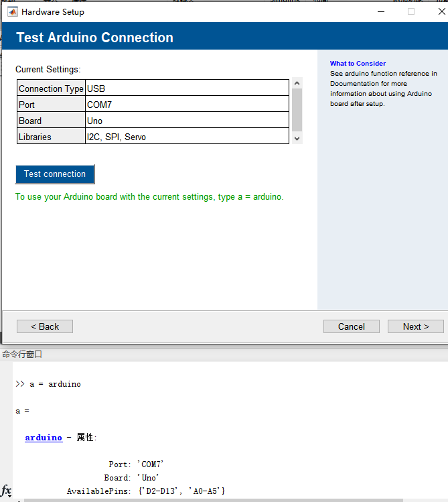Cancel the Hardware Setup wizard
The image size is (448, 502).
[x=352, y=326]
